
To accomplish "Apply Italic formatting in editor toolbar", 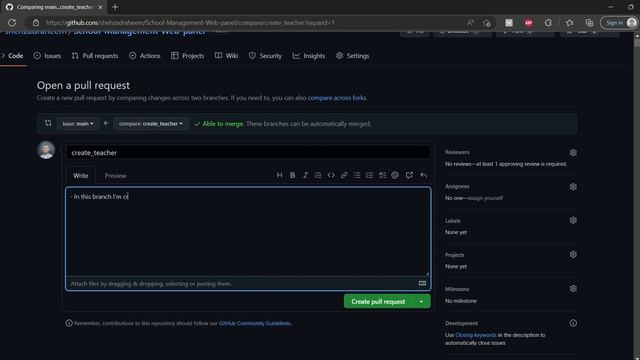I will pyautogui.click(x=305, y=175).
